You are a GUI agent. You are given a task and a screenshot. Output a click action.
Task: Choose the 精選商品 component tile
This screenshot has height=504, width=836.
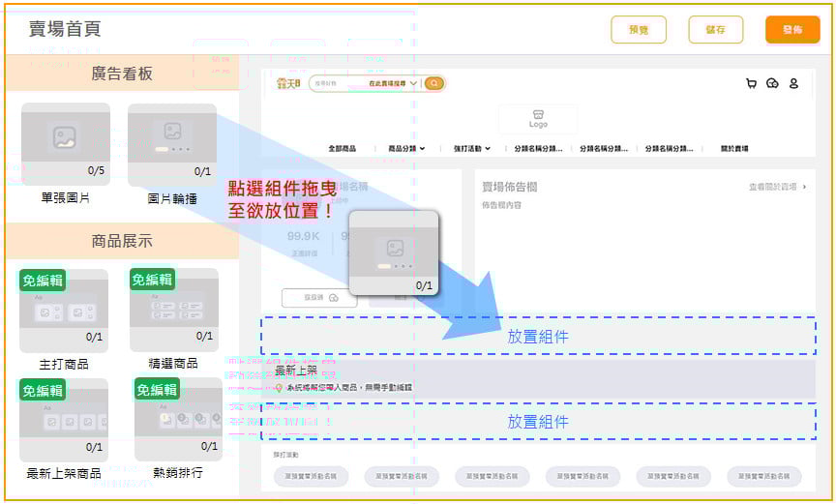pos(173,310)
